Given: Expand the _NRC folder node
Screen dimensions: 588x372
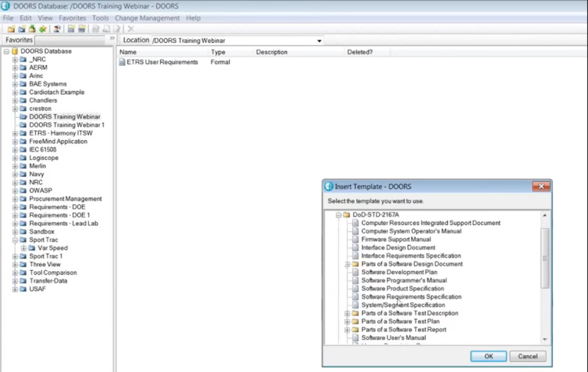Looking at the screenshot, I should tap(15, 60).
